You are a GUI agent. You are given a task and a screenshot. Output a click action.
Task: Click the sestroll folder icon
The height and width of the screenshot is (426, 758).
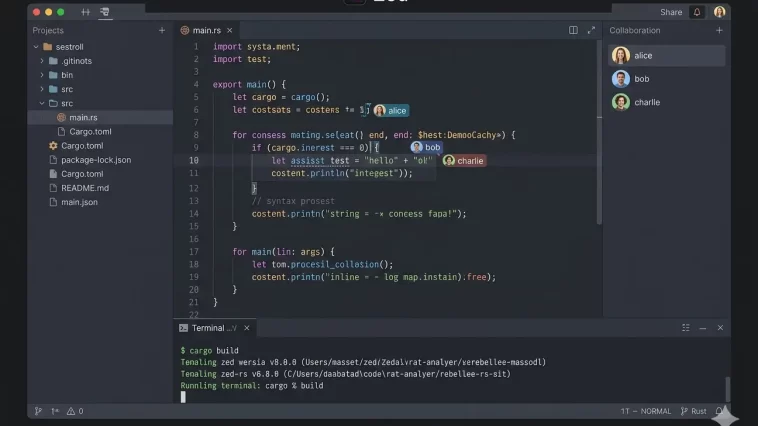47,47
